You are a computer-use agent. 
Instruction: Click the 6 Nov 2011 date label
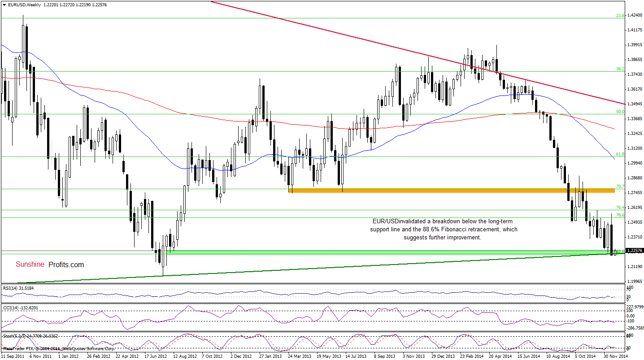(x=40, y=356)
